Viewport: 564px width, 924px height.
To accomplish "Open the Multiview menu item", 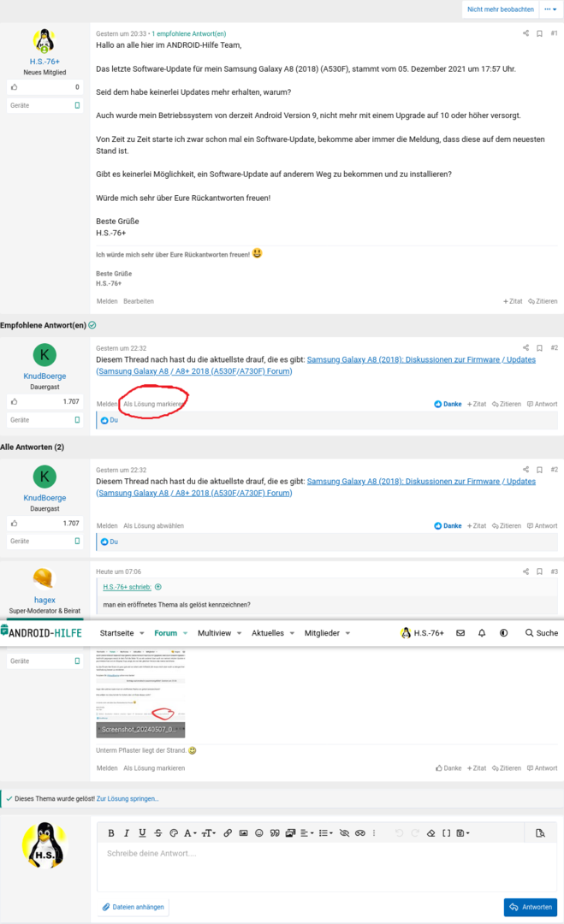I will 214,633.
